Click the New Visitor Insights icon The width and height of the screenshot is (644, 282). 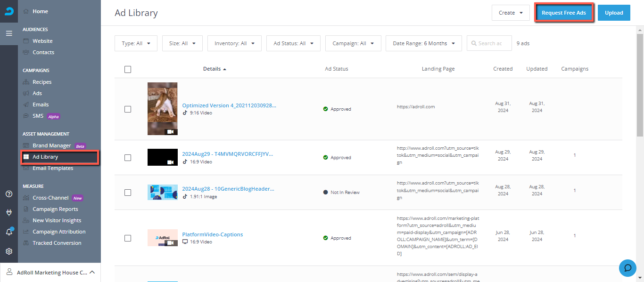click(x=26, y=220)
